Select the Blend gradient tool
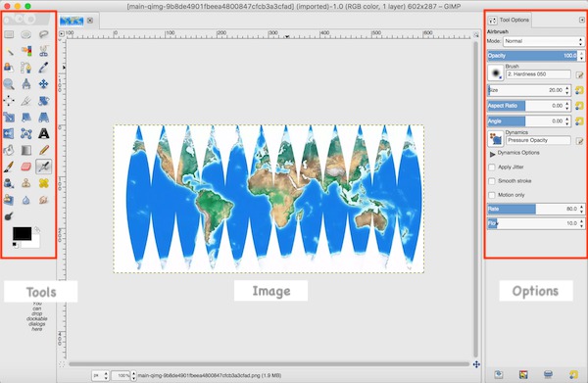This screenshot has height=383, width=588. point(25,150)
